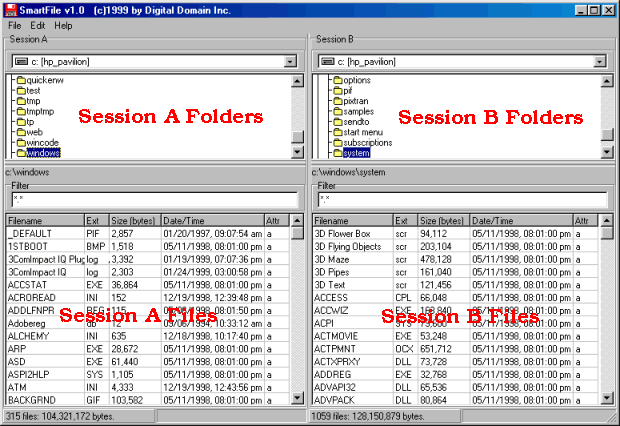
Task: Select file _DEFAULT in Session A
Action: pos(30,234)
